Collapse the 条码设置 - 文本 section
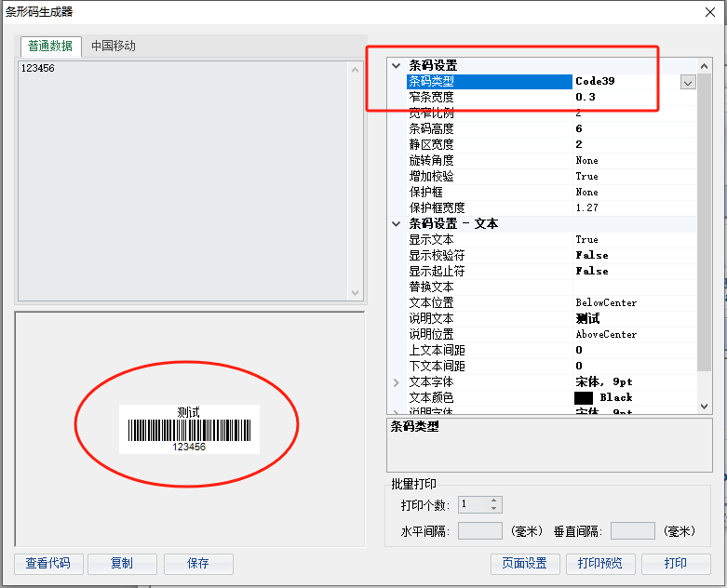 [x=396, y=223]
